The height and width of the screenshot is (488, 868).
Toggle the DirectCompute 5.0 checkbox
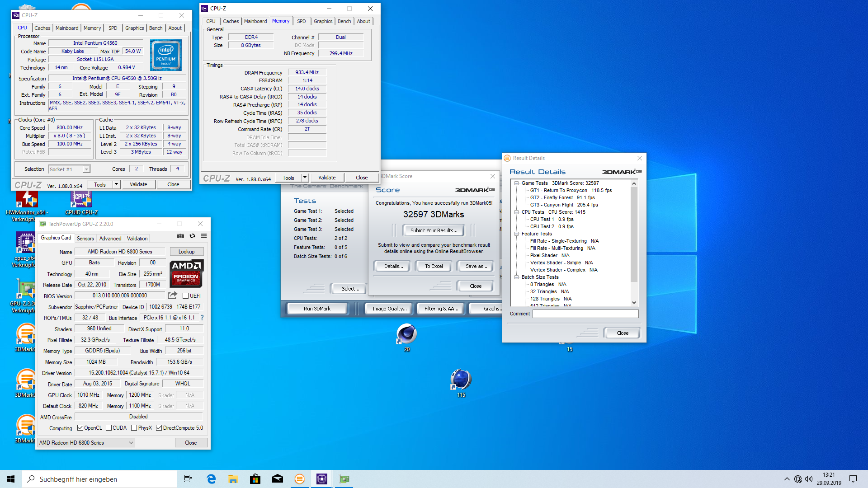click(159, 428)
